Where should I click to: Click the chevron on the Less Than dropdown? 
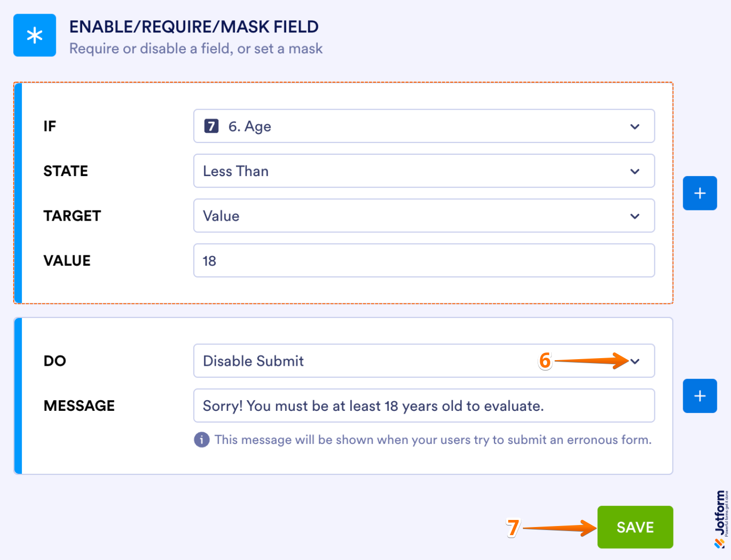(x=635, y=171)
